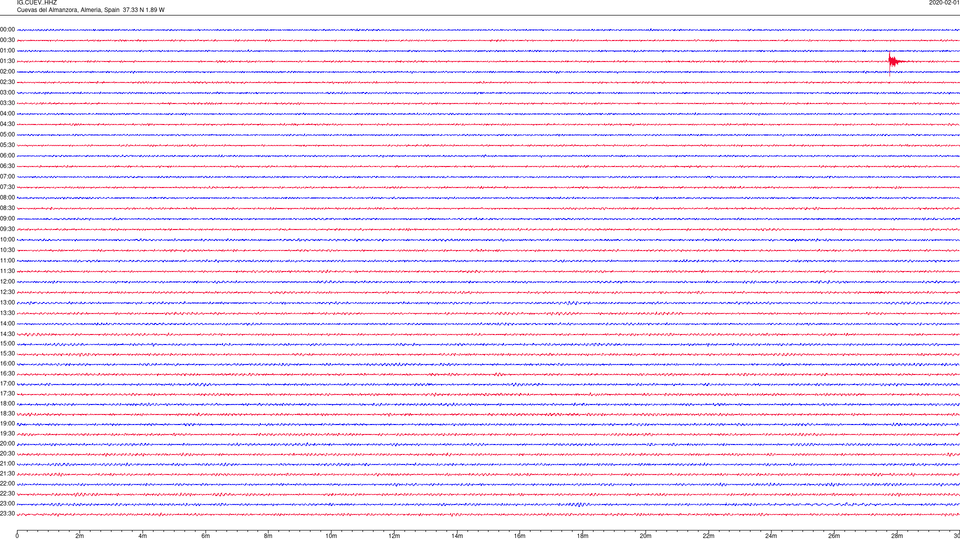Select the 11:00 time row label
The image size is (960, 540).
pos(7,261)
